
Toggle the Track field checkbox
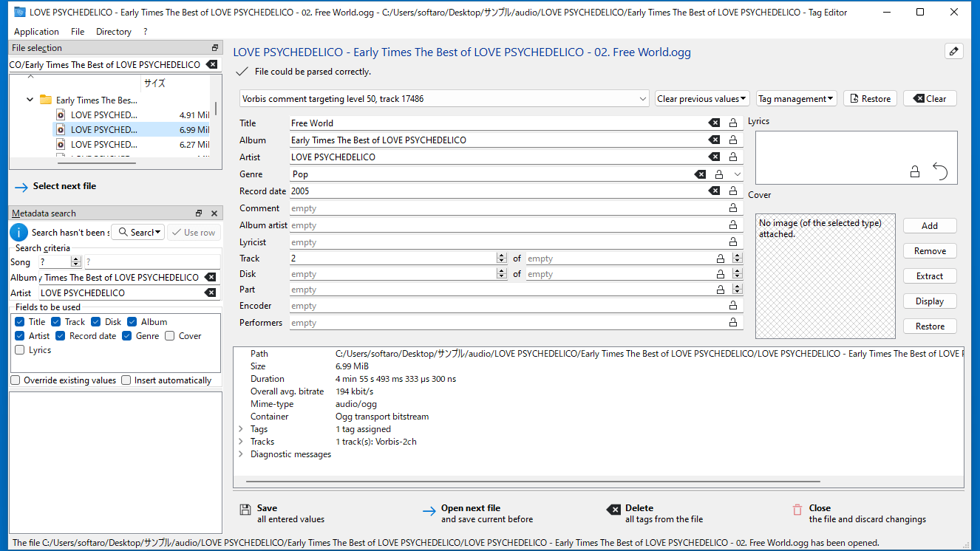point(57,322)
